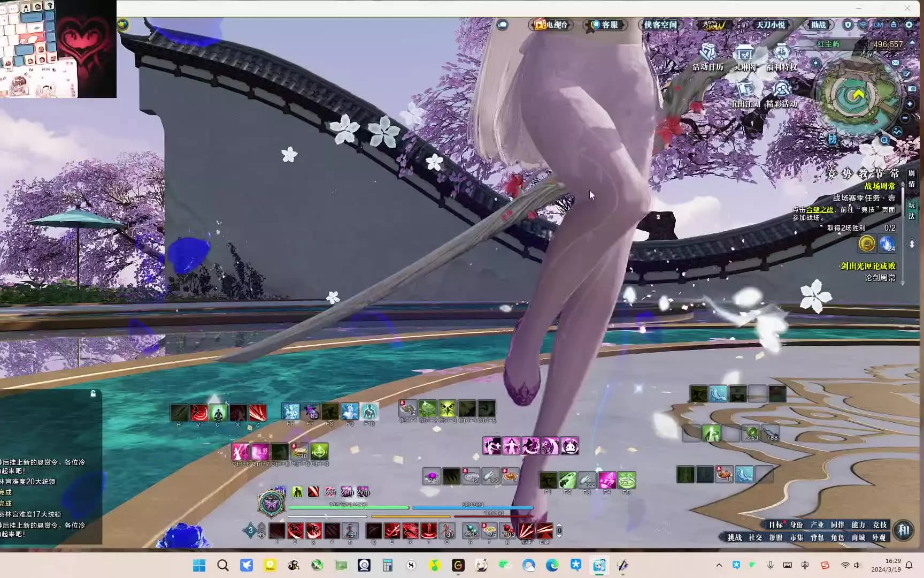Open 精彩活动 featured events
The height and width of the screenshot is (578, 924).
(x=782, y=95)
